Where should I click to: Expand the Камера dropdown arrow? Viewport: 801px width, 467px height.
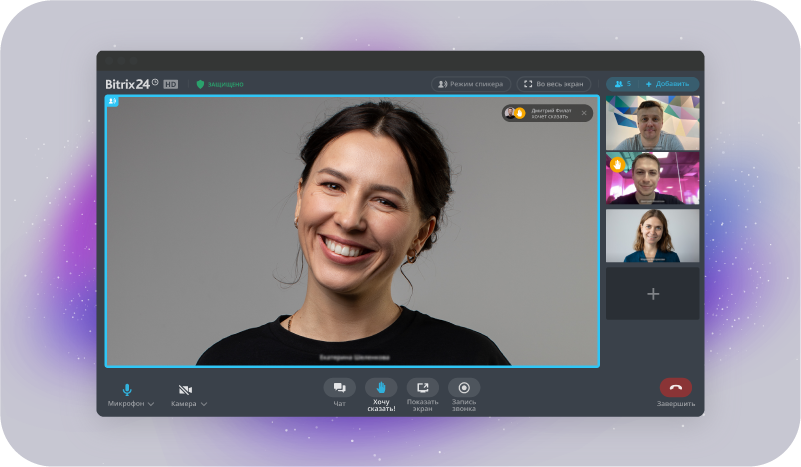[204, 404]
